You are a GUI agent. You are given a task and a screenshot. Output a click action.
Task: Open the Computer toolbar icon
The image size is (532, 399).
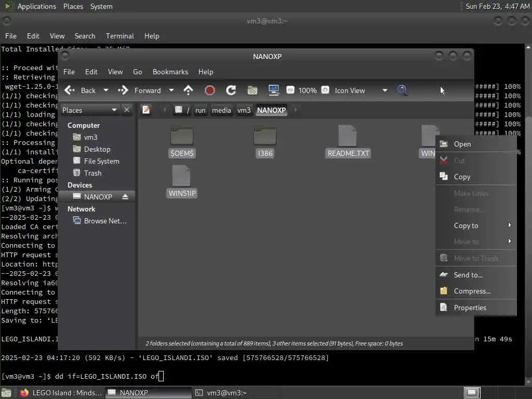[x=273, y=90]
